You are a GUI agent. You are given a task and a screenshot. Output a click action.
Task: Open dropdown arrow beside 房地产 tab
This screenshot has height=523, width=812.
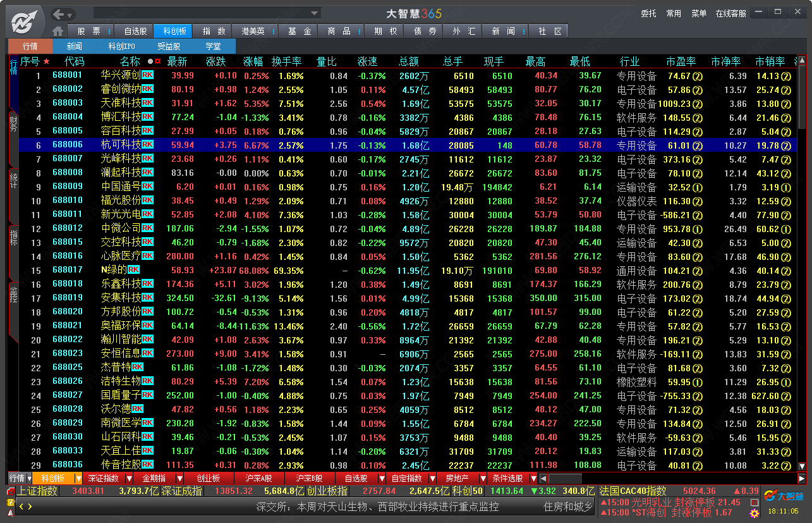[x=483, y=479]
